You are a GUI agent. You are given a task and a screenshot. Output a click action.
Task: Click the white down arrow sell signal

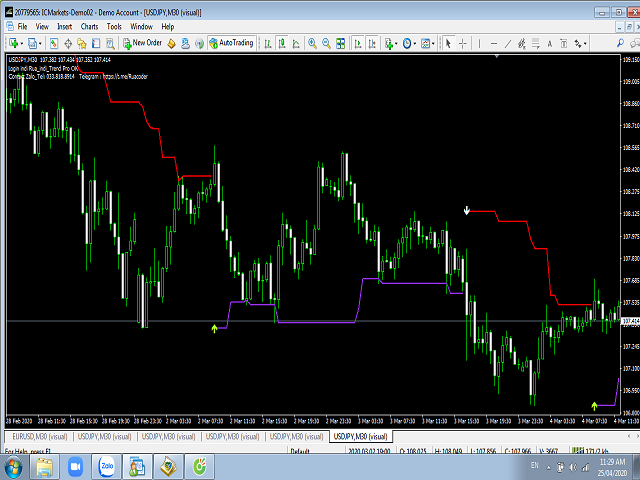point(467,211)
